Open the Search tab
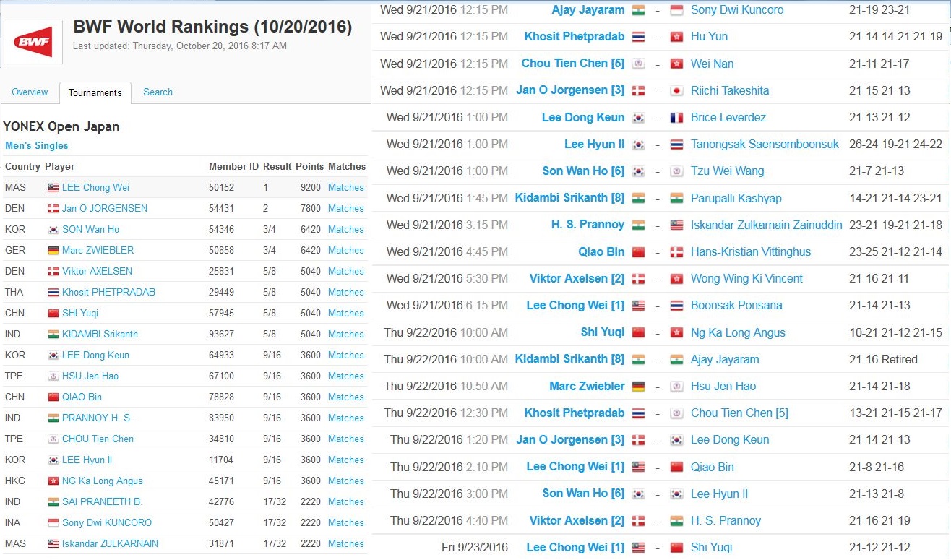This screenshot has height=560, width=951. tap(158, 92)
